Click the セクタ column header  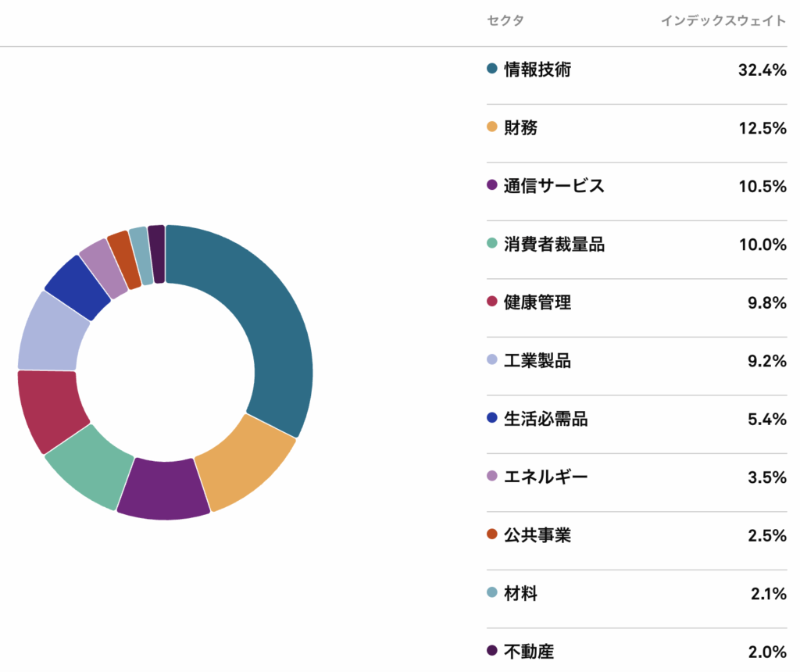click(505, 21)
